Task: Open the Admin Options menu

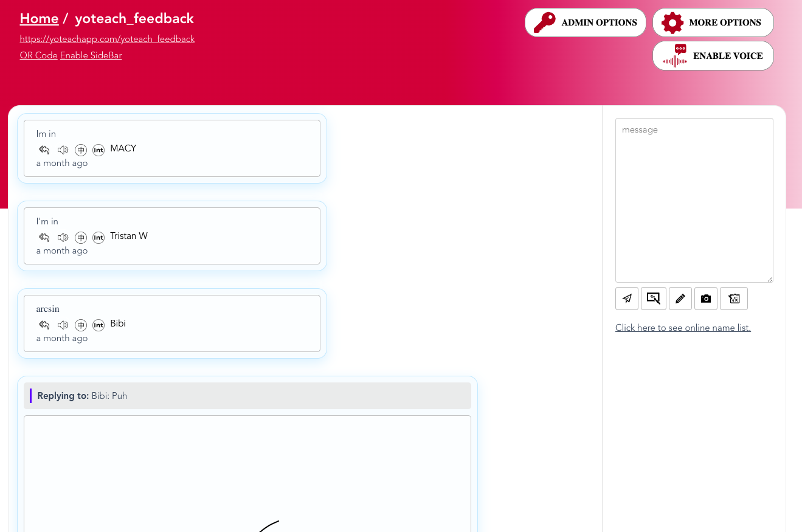Action: pyautogui.click(x=585, y=22)
